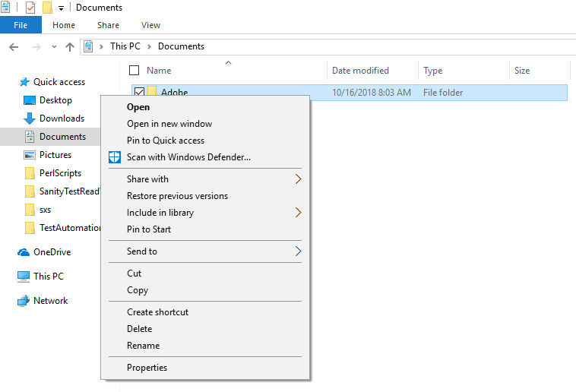Click This PC in the address bar
Image resolution: width=576 pixels, height=392 pixels.
pos(125,46)
